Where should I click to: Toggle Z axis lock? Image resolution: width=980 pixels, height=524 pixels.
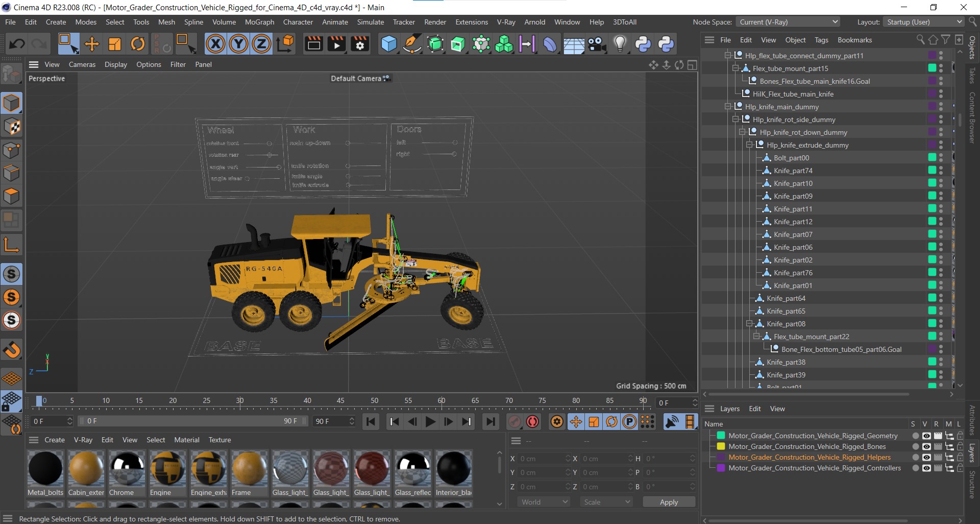261,44
